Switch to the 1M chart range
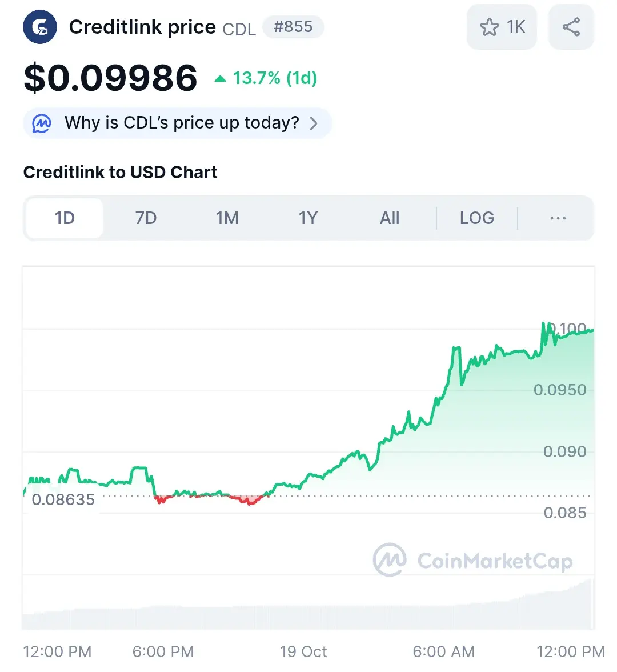The width and height of the screenshot is (617, 672). [x=227, y=218]
